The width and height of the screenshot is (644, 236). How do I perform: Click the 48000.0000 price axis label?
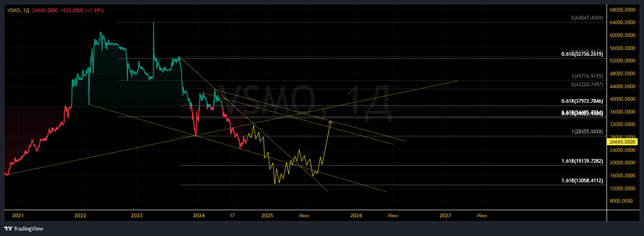click(622, 74)
